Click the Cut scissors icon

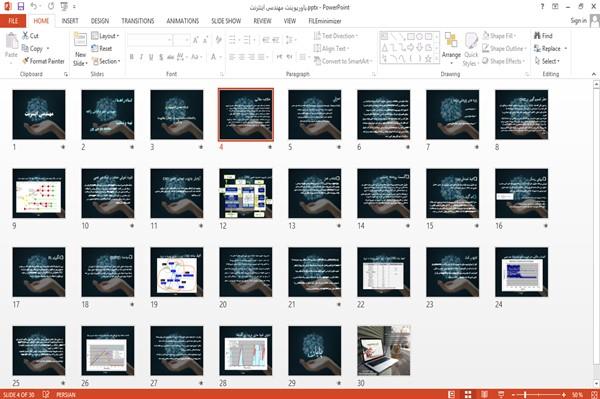point(25,36)
